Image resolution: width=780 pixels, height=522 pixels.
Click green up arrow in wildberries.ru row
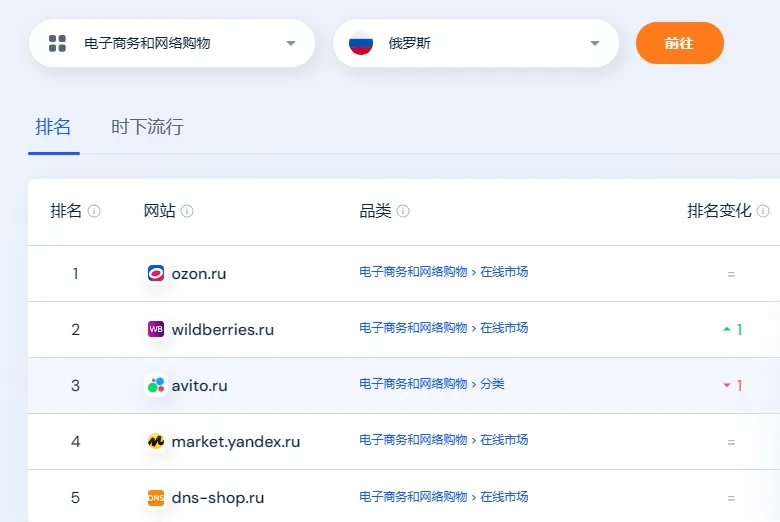[727, 329]
